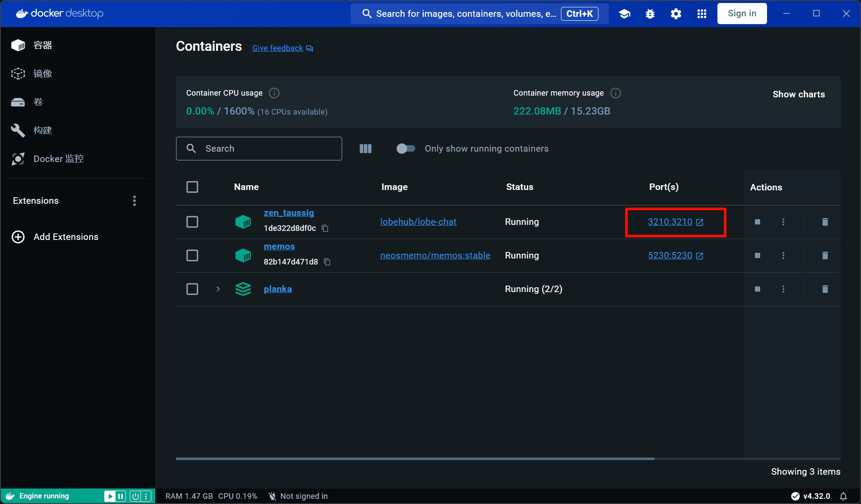Check the memos container checkbox
Screen dimensions: 861x504
click(x=192, y=255)
